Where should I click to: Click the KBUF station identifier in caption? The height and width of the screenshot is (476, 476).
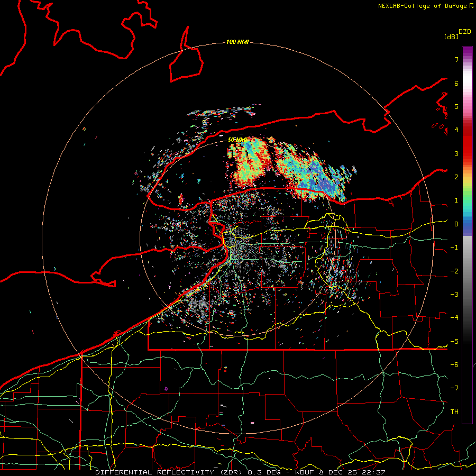[x=305, y=472]
